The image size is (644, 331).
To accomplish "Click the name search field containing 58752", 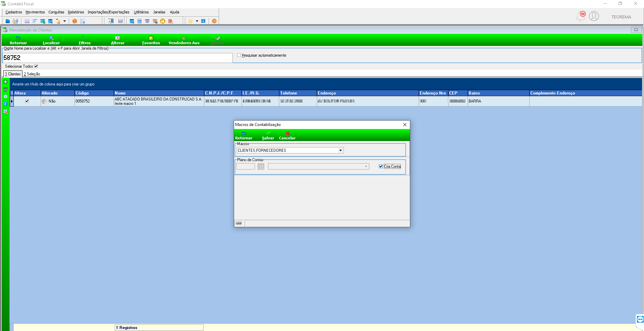I will pos(117,58).
